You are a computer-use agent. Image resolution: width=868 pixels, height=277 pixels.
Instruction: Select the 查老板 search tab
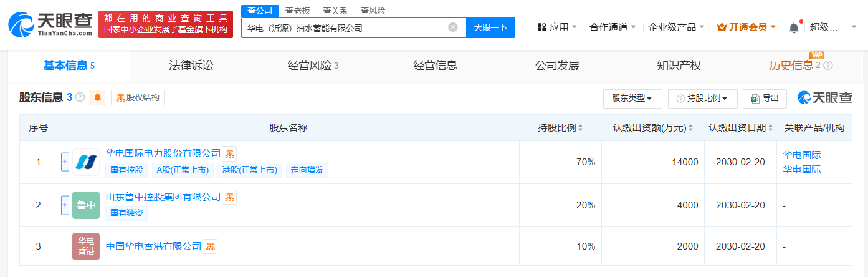pyautogui.click(x=298, y=11)
